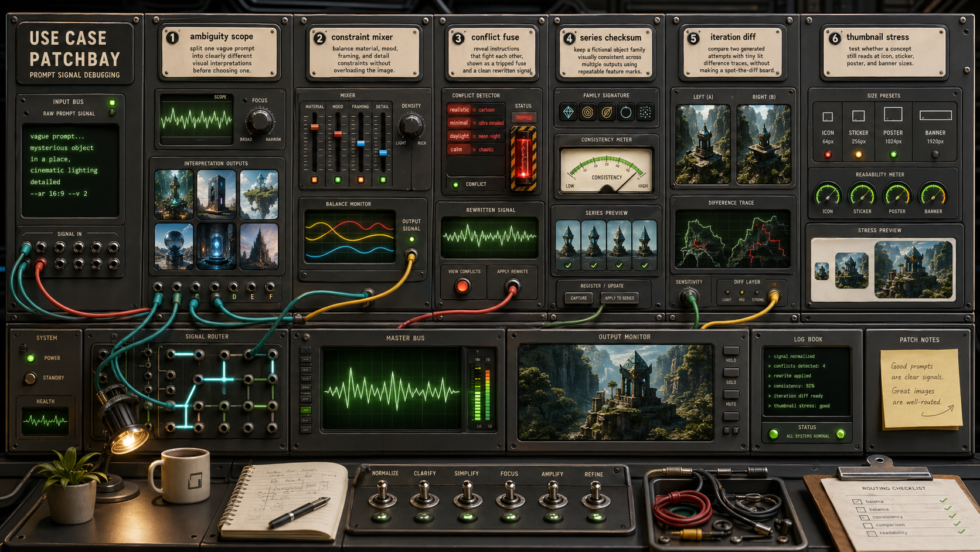The height and width of the screenshot is (552, 980).
Task: Select the diamond family signature icon
Action: pos(568,112)
